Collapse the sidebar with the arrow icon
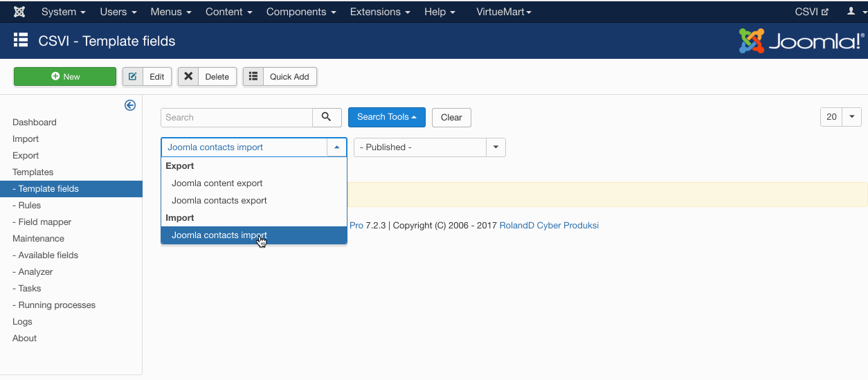This screenshot has width=868, height=380. (x=129, y=105)
